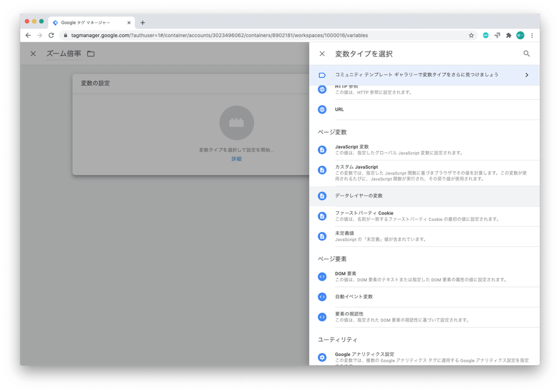This screenshot has width=560, height=392.
Task: Click the データレイヤーの変数 document icon
Action: [322, 196]
